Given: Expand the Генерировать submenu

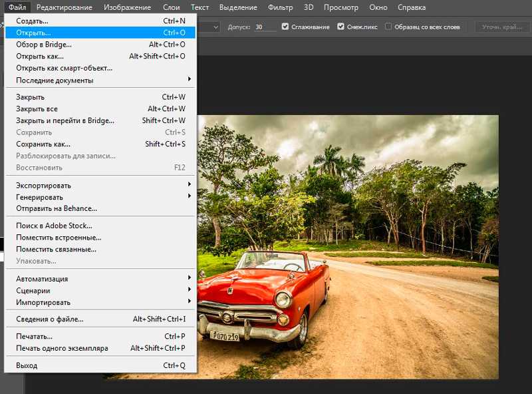Looking at the screenshot, I should 100,197.
